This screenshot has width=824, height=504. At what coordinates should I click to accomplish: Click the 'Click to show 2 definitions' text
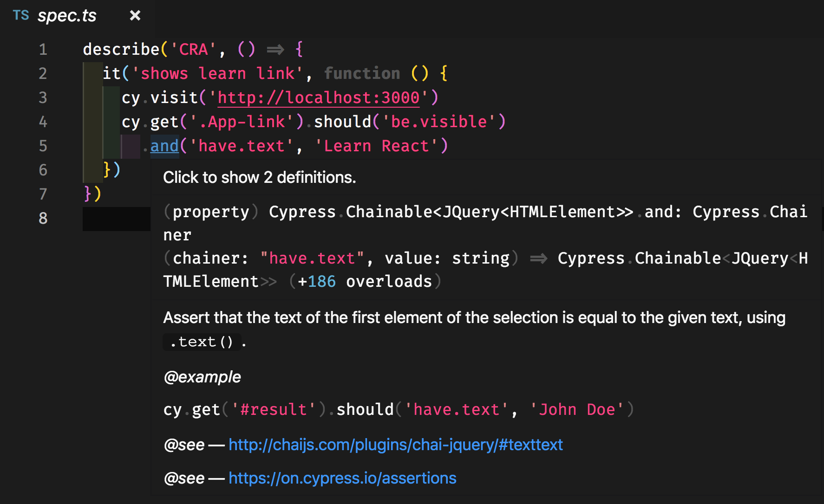tap(259, 177)
